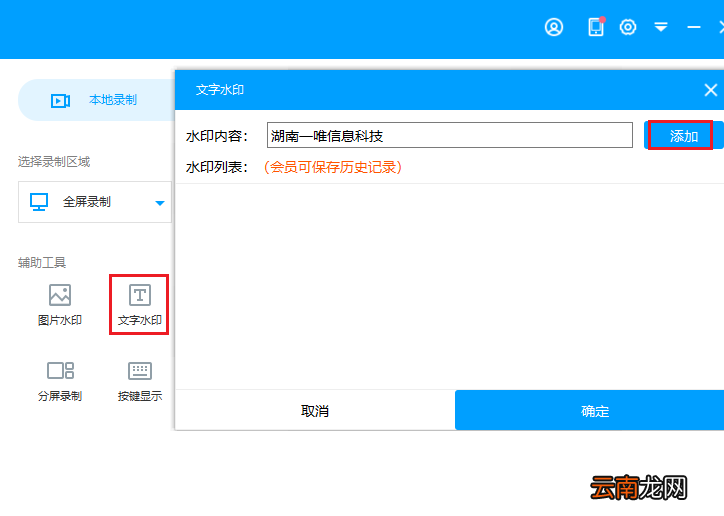Click the 添加 button
This screenshot has height=516, width=724.
683,135
